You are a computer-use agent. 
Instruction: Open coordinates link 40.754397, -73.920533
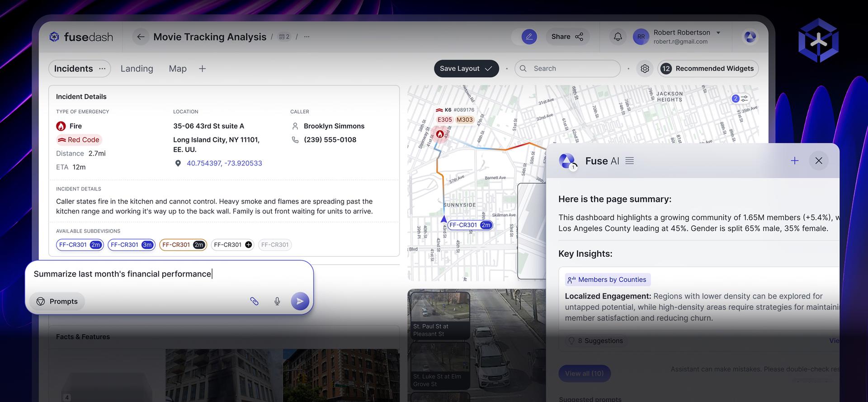[224, 163]
